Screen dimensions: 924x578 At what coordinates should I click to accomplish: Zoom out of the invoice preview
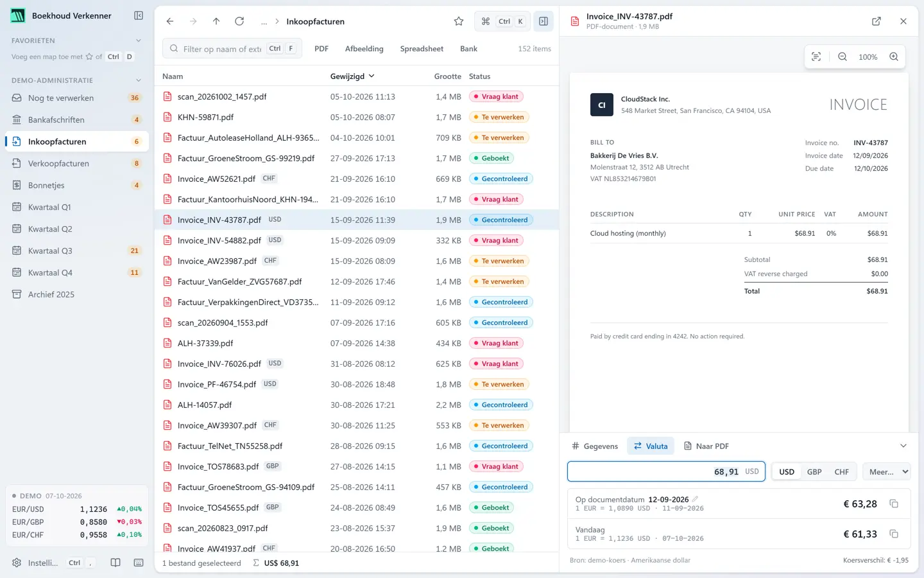tap(843, 57)
